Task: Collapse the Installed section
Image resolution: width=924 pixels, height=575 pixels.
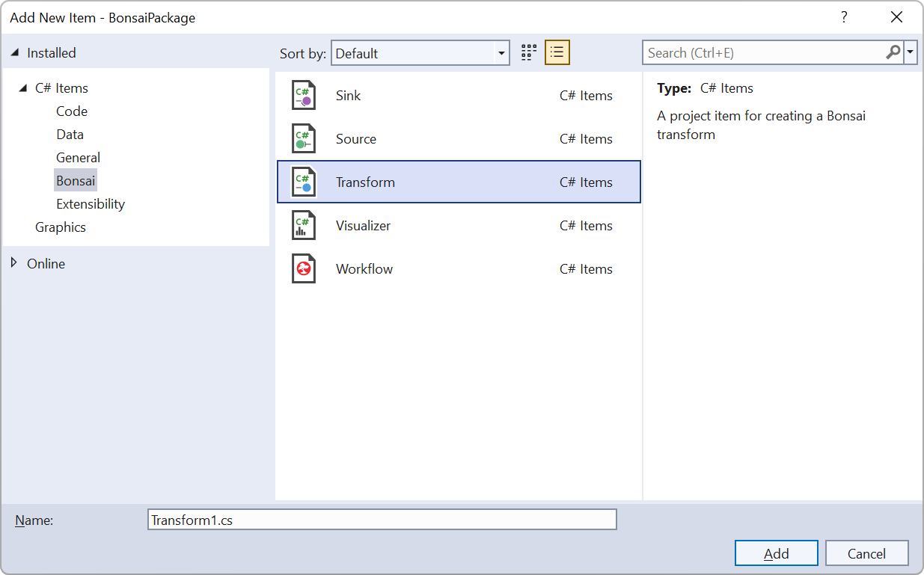Action: click(x=15, y=53)
